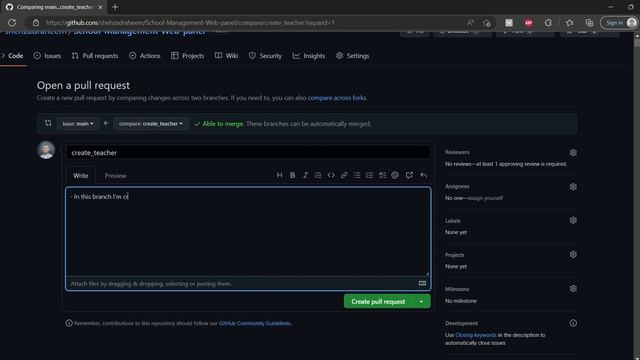Click the Heading formatting icon

[280, 175]
